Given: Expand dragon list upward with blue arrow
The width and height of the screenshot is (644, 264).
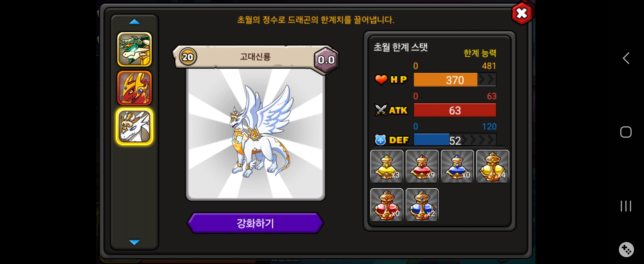Looking at the screenshot, I should point(134,22).
